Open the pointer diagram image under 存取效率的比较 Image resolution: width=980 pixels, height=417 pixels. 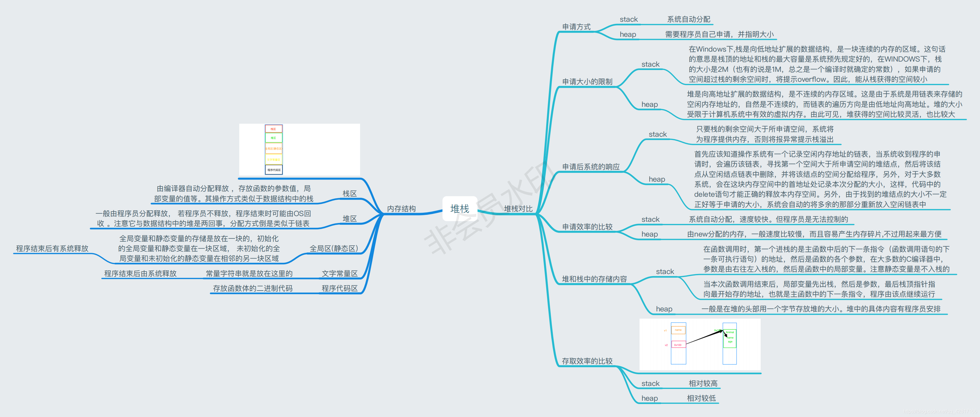click(x=700, y=344)
